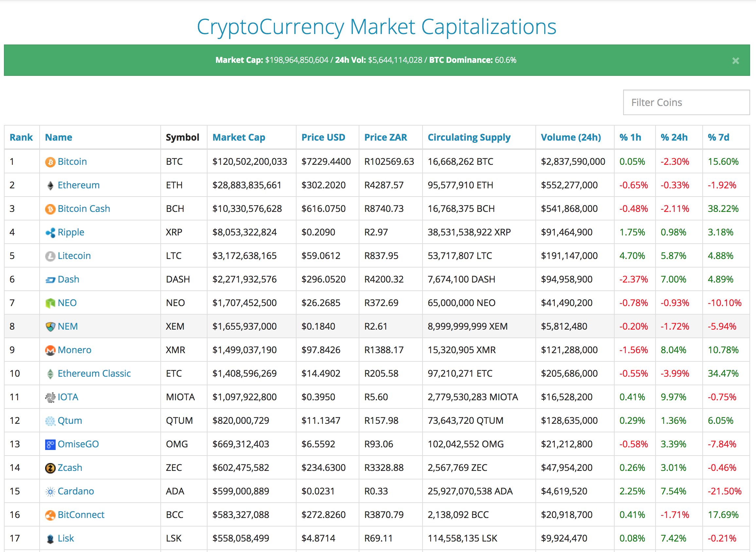Screen dimensions: 756x552
Task: Dismiss the green market cap banner
Action: coord(735,61)
